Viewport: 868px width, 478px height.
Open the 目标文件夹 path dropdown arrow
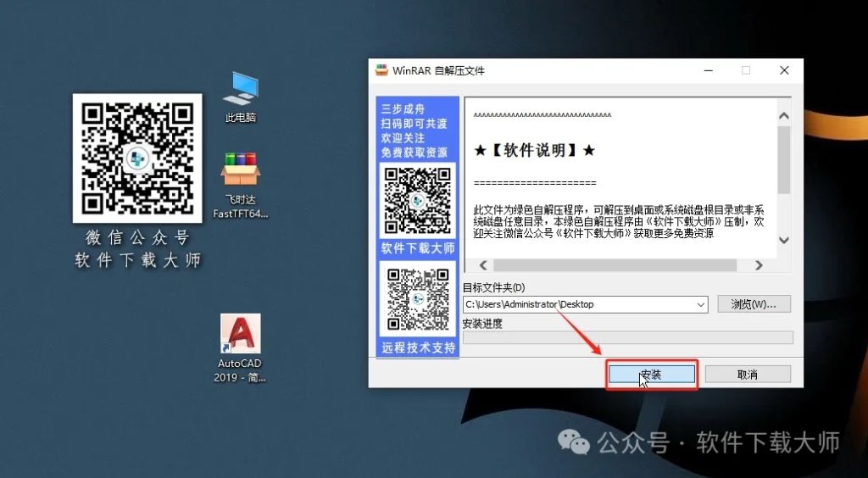(x=701, y=305)
